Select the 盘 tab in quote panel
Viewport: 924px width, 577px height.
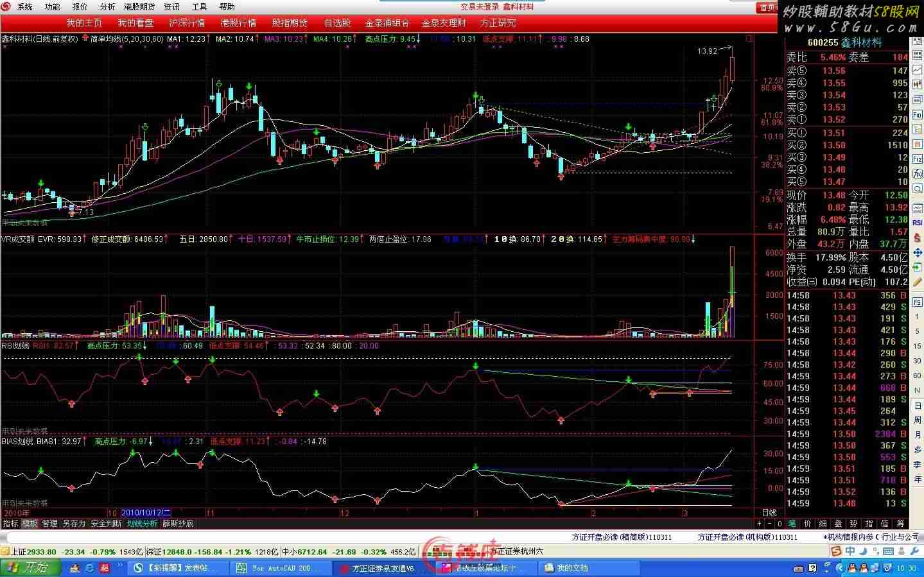point(838,524)
